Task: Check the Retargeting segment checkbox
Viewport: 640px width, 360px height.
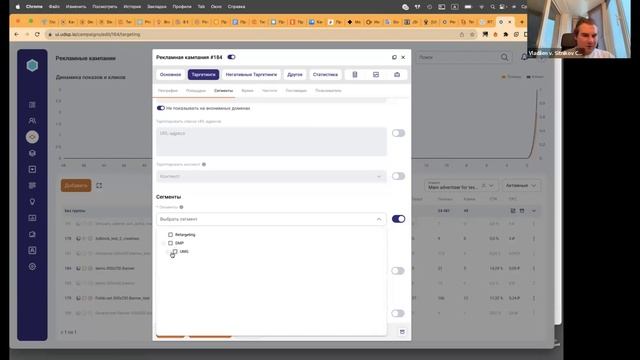Action: [170, 235]
